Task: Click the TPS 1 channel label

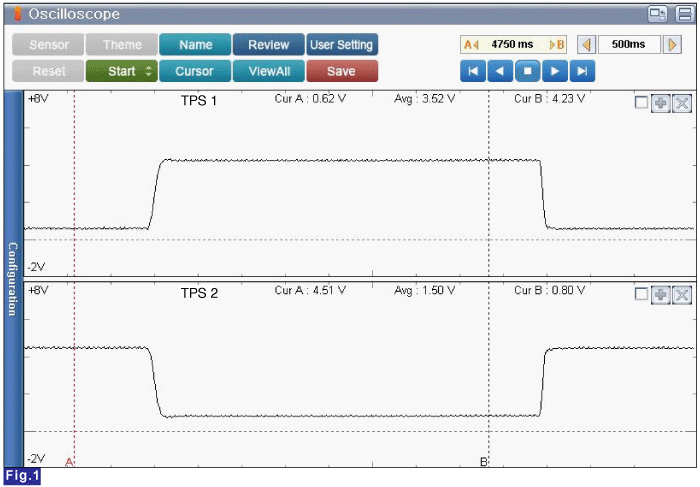Action: [199, 100]
